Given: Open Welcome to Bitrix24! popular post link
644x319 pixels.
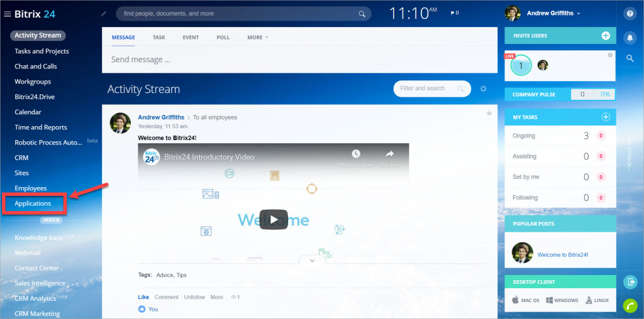Looking at the screenshot, I should pyautogui.click(x=562, y=254).
